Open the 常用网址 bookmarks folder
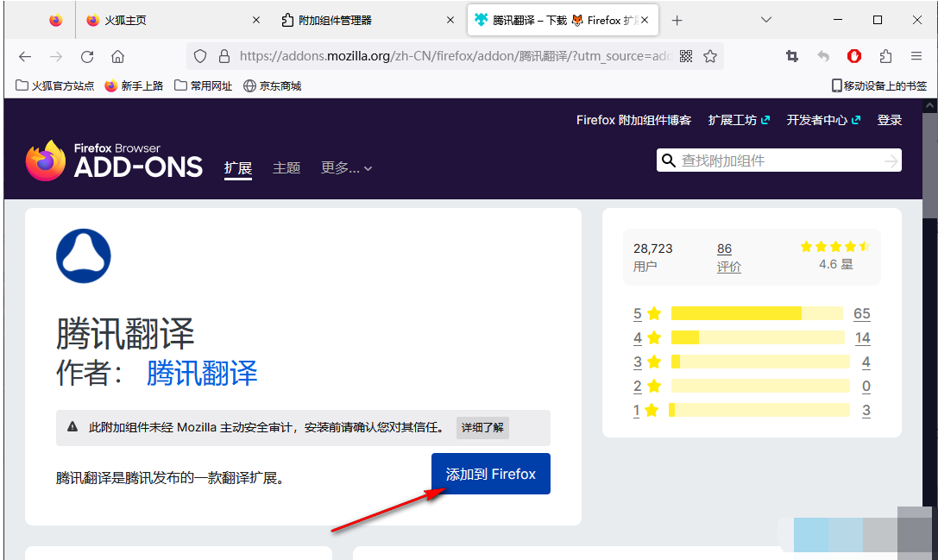The height and width of the screenshot is (560, 938). point(204,85)
